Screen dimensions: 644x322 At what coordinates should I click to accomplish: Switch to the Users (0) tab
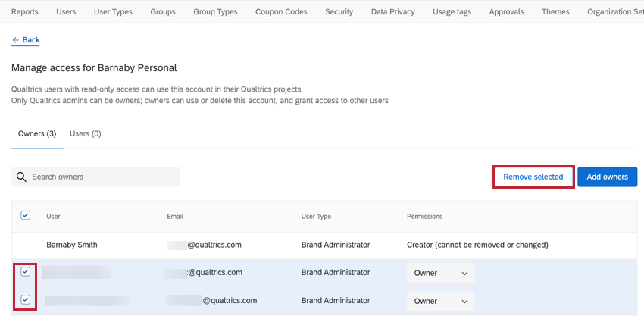[x=86, y=133]
